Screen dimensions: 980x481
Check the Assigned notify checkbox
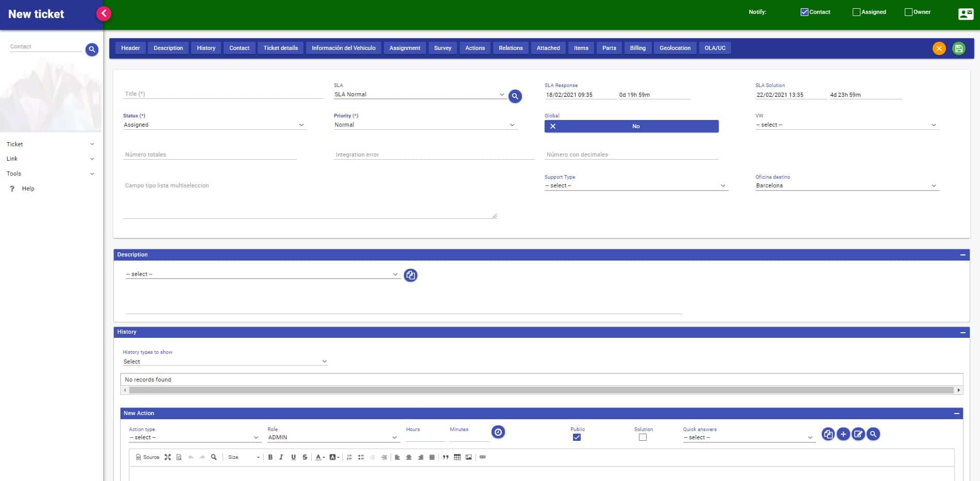[856, 12]
